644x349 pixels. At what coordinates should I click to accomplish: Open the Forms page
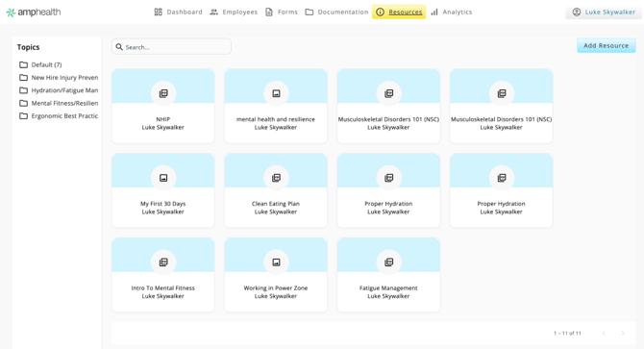[x=282, y=12]
